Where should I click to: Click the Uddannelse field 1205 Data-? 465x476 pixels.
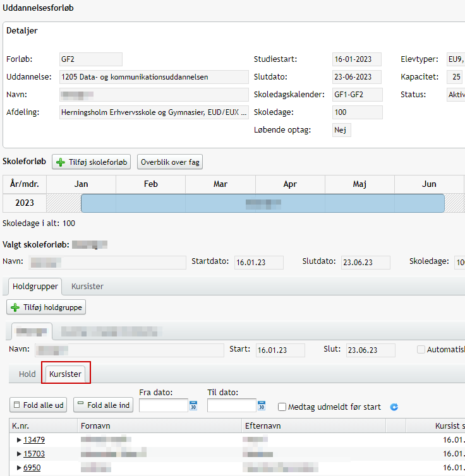(x=154, y=77)
